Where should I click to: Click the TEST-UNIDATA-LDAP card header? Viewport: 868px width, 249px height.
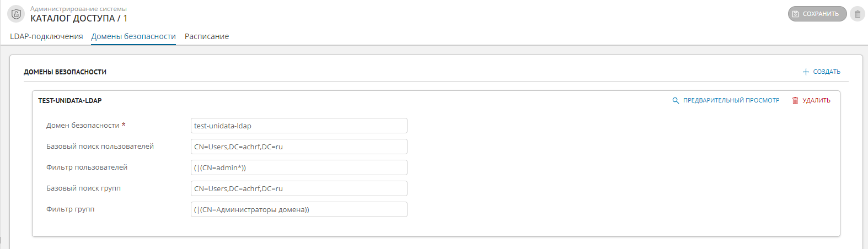tap(70, 100)
